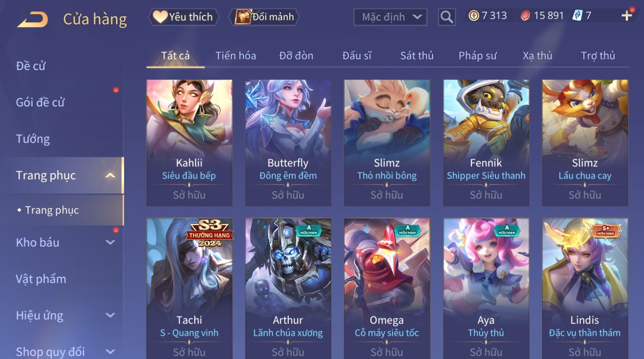This screenshot has width=644, height=359.
Task: Select the Arthur Lãnh chúa xương skin card
Action: coord(288,288)
